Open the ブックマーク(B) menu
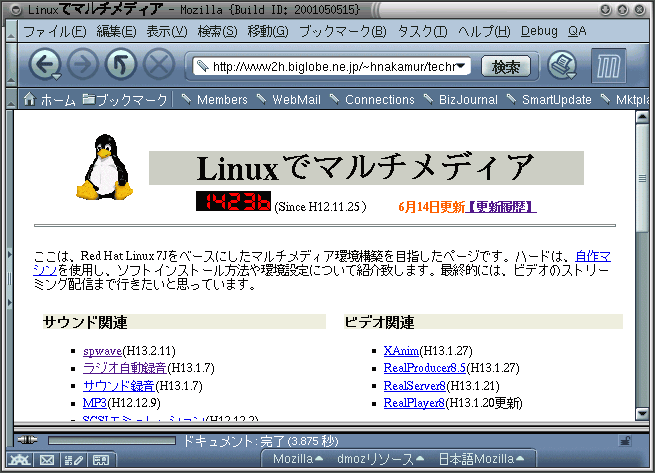Image resolution: width=655 pixels, height=473 pixels. click(x=343, y=31)
